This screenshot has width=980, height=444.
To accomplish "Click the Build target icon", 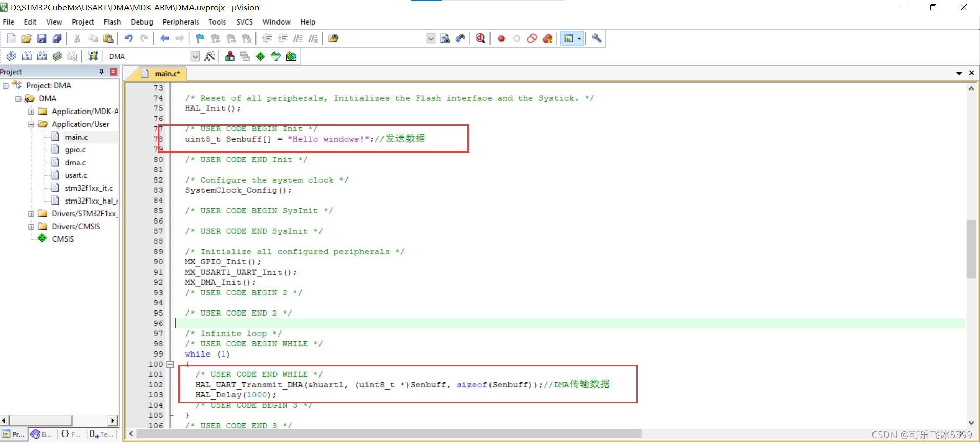I will pos(27,56).
